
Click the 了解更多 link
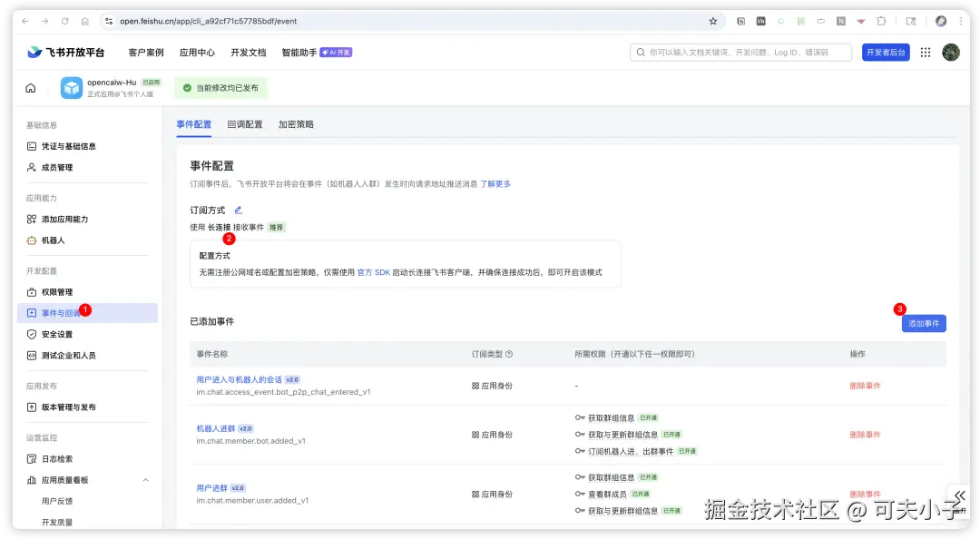495,184
